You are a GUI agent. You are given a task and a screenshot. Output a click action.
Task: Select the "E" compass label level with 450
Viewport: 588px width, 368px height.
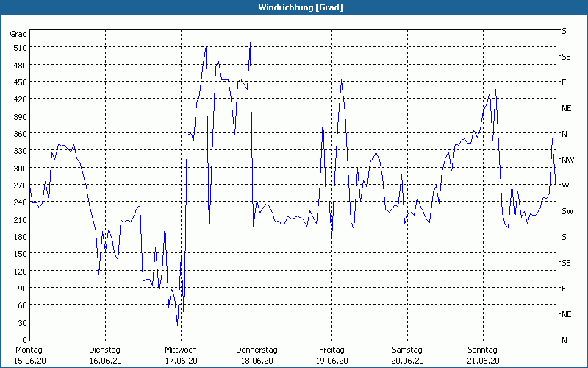point(564,82)
